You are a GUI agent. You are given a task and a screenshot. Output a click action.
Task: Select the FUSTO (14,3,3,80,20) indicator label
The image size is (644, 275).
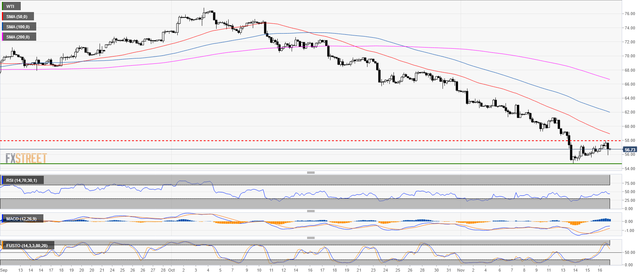(x=27, y=246)
